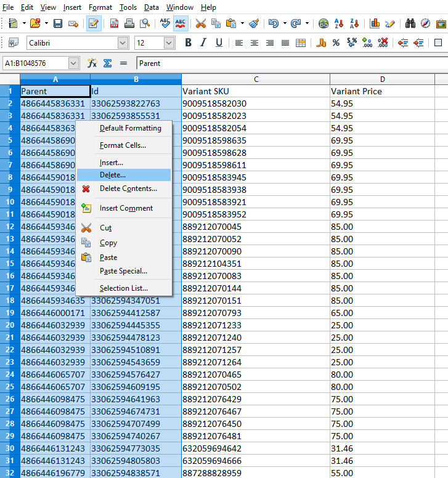Toggle Bold formatting
Viewport: 448px width, 478px height.
[x=188, y=43]
